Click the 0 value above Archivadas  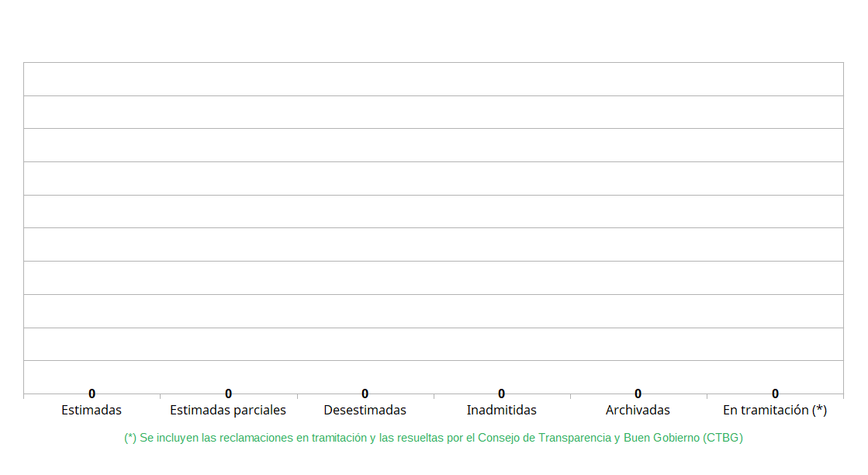point(638,394)
